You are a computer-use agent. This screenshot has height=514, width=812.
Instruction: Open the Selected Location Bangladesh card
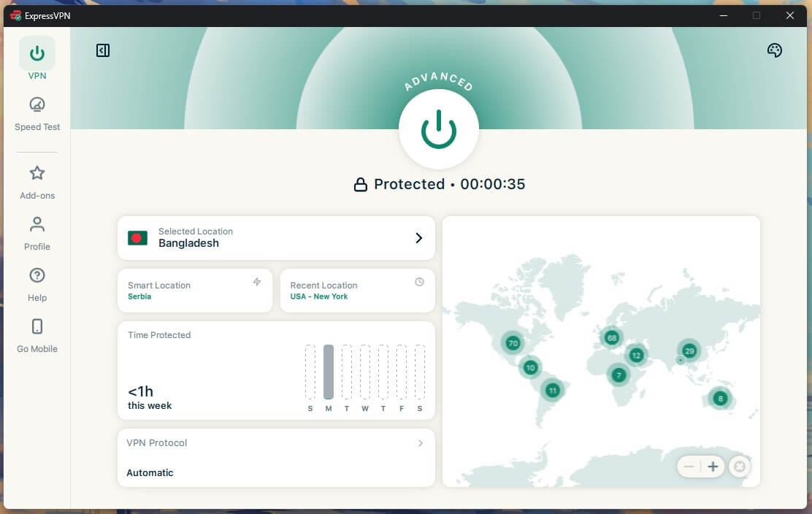pyautogui.click(x=276, y=237)
